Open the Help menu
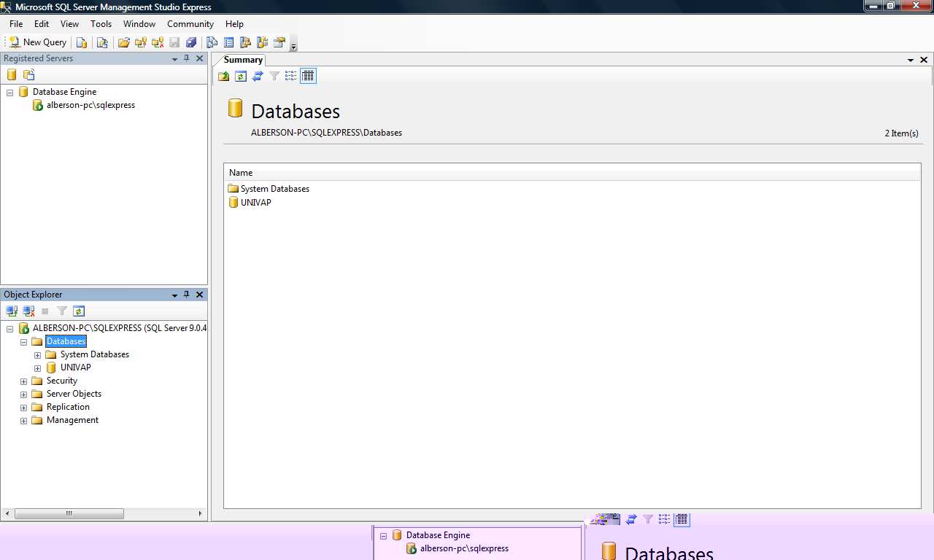Viewport: 934px width, 560px height. (234, 24)
